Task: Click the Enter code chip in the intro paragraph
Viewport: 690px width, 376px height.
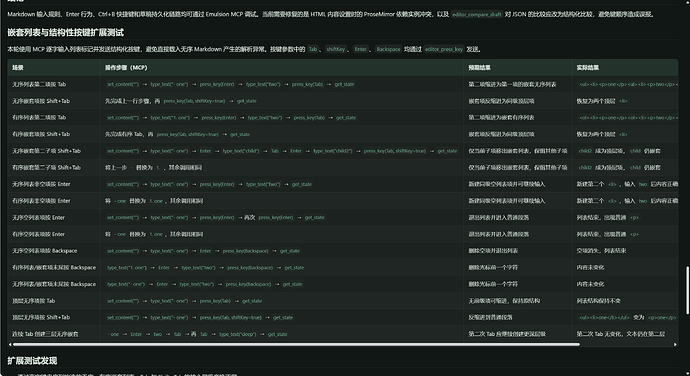Action: point(360,49)
